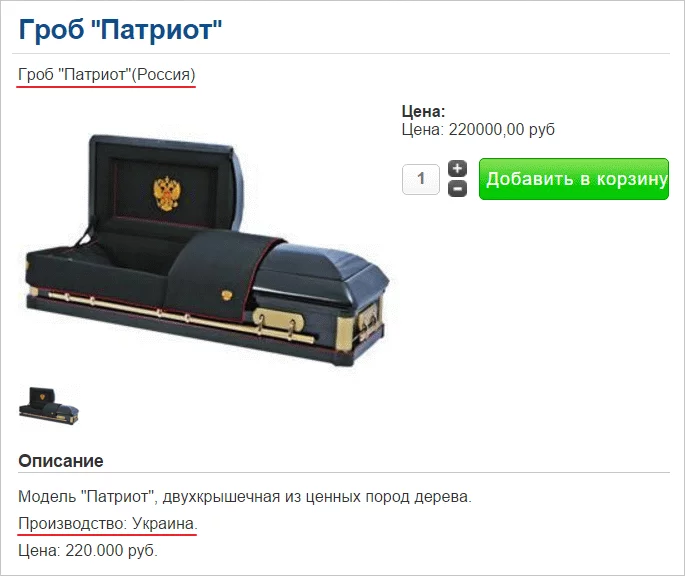Click the price text '220000,00 руб'
This screenshot has height=576, width=685.
coord(502,130)
